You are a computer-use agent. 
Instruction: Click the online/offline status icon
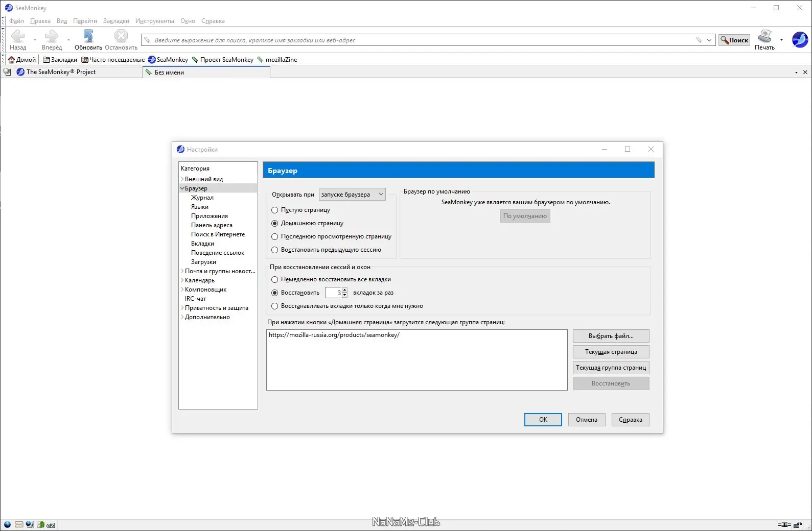coord(784,525)
